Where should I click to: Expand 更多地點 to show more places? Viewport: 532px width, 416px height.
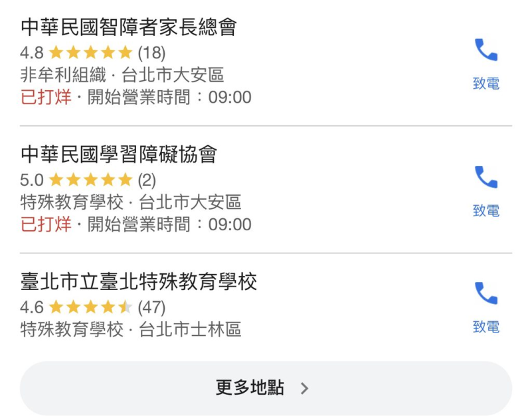pyautogui.click(x=250, y=388)
